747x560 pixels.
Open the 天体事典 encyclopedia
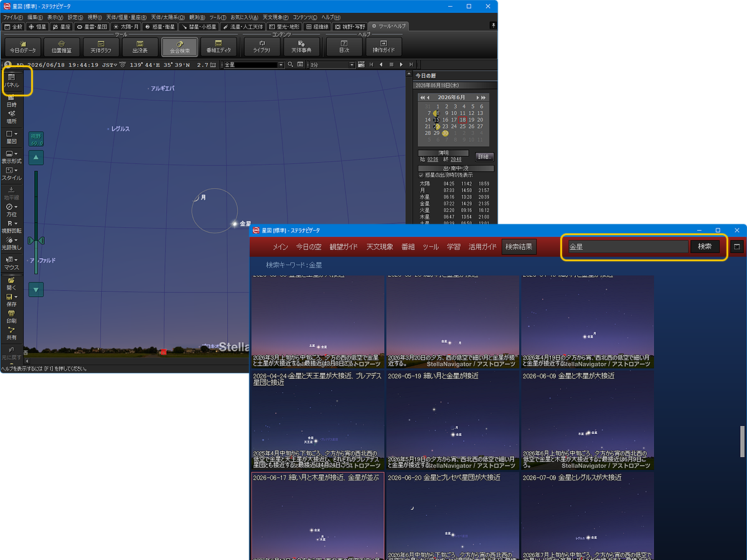301,47
